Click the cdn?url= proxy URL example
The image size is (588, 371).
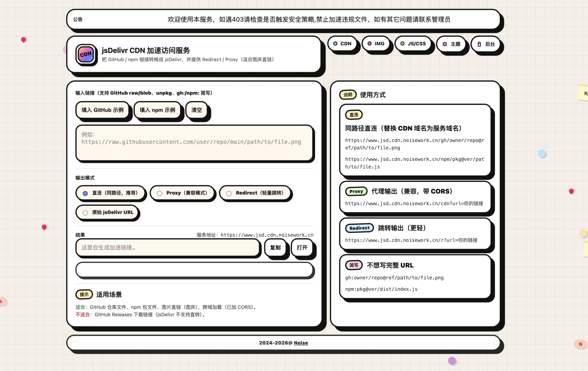click(414, 203)
